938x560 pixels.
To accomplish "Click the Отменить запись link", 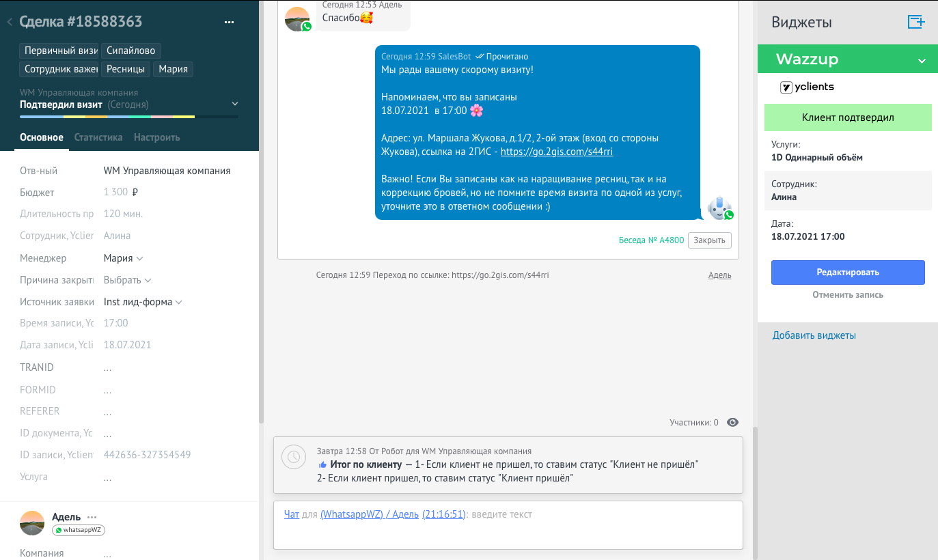I will [847, 295].
